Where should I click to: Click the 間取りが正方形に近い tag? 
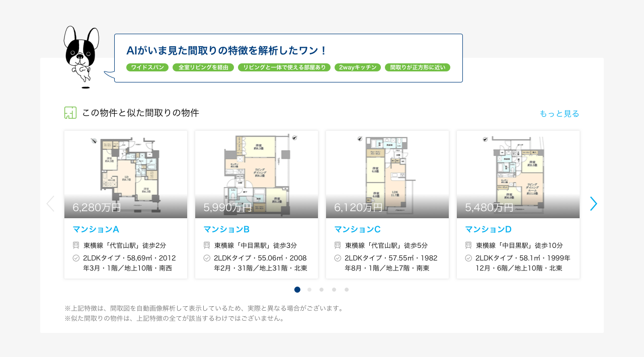[418, 67]
